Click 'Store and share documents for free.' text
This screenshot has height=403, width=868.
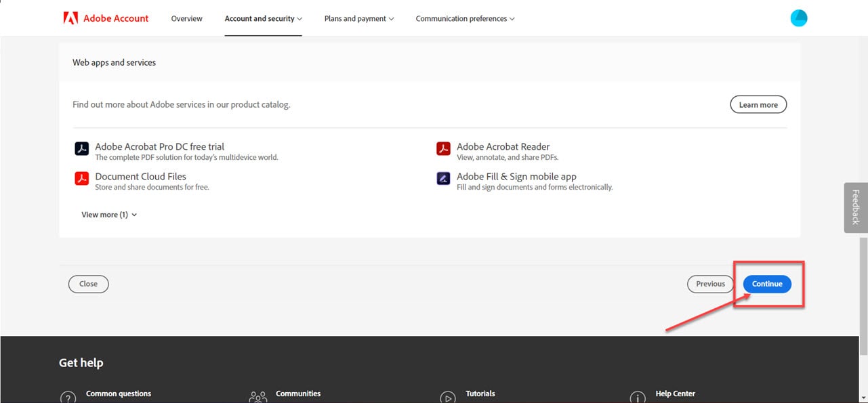coord(152,187)
